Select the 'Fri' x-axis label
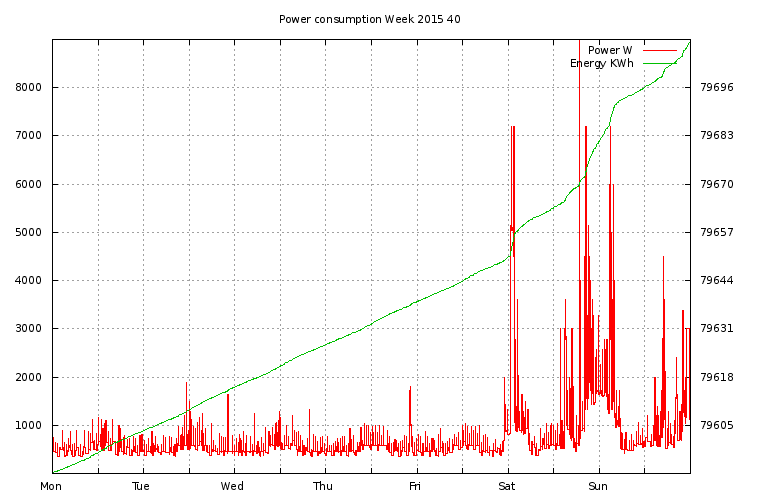 (414, 486)
